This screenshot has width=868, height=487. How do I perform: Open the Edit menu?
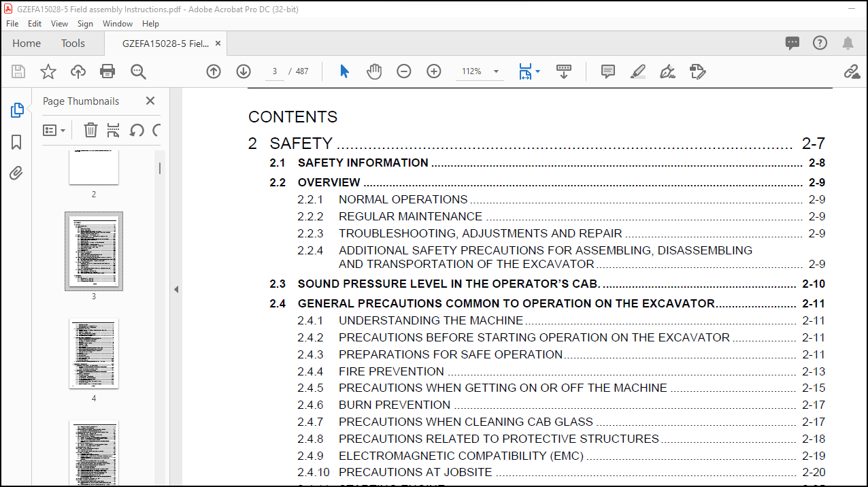(x=35, y=24)
